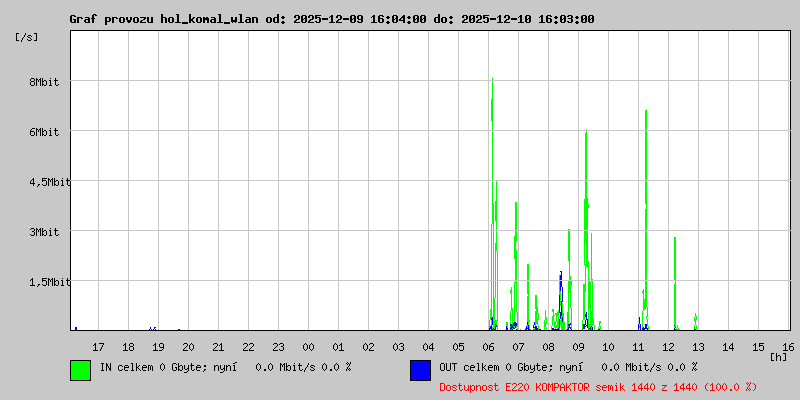Click the green IN legend swatch
Image resolution: width=800 pixels, height=400 pixels.
coord(81,370)
